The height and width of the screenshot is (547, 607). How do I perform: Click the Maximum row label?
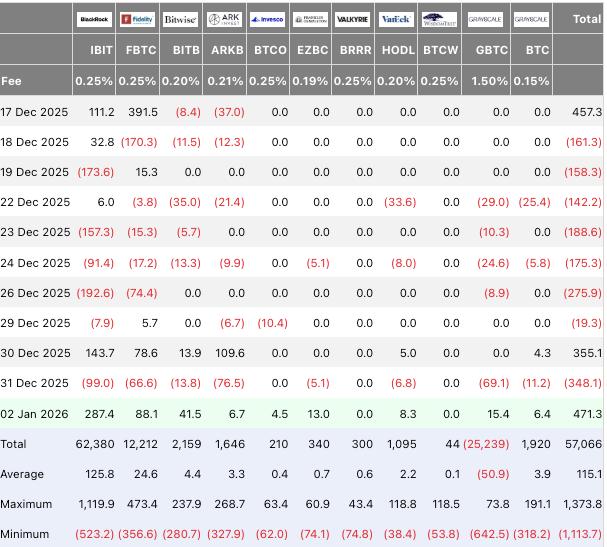26,504
